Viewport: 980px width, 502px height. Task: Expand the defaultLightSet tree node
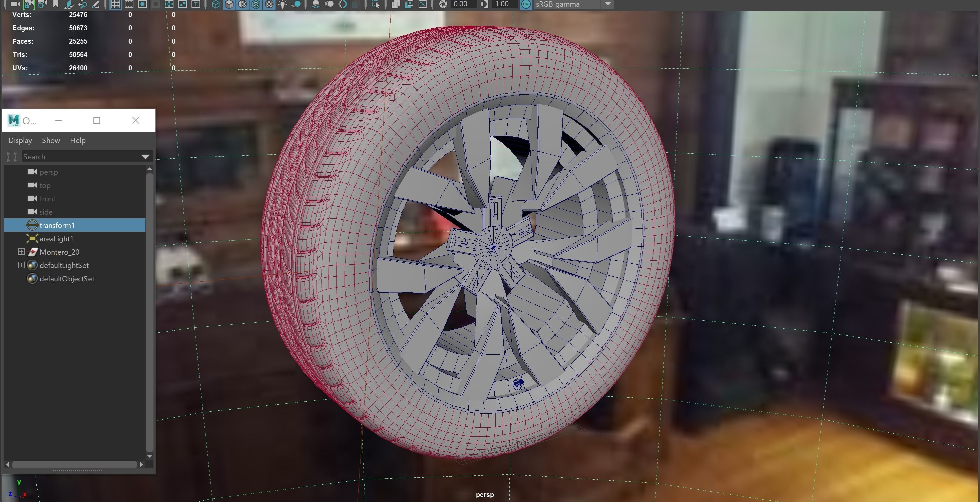21,265
